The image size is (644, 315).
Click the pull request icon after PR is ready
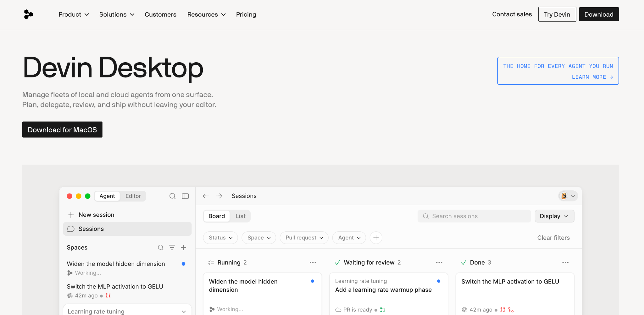382,310
